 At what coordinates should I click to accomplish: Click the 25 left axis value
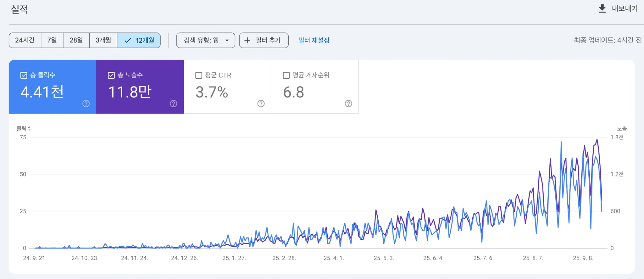(23, 211)
